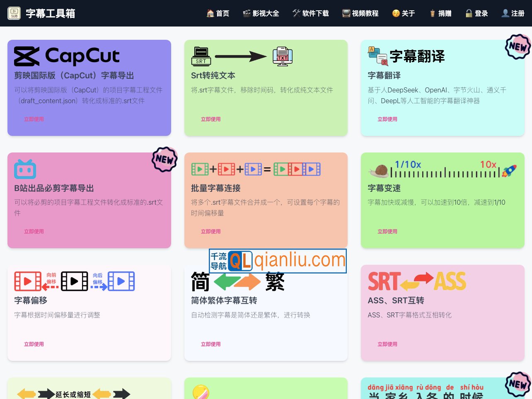The height and width of the screenshot is (399, 532).
Task: Open 软件下载 from the top menu
Action: (x=311, y=13)
